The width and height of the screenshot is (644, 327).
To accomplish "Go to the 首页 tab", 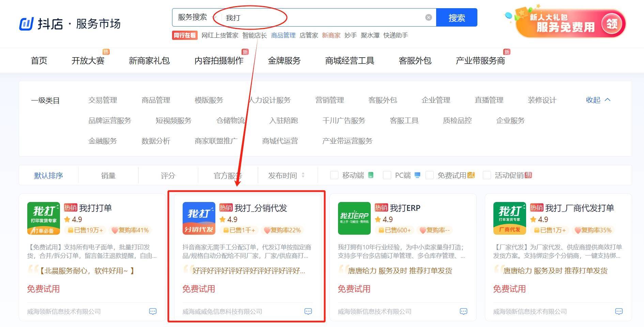I will tap(39, 61).
